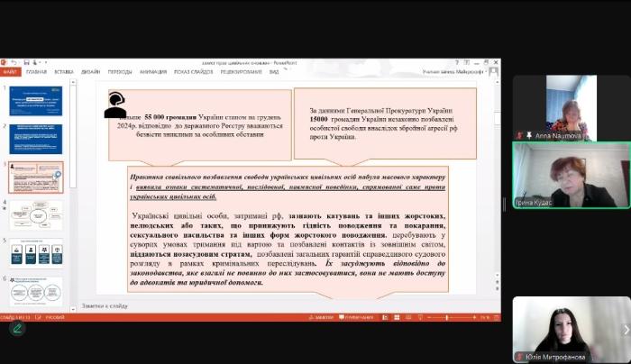631x364 pixels.
Task: Open the ДИЗАЙН ribbon tab
Action: (90, 71)
